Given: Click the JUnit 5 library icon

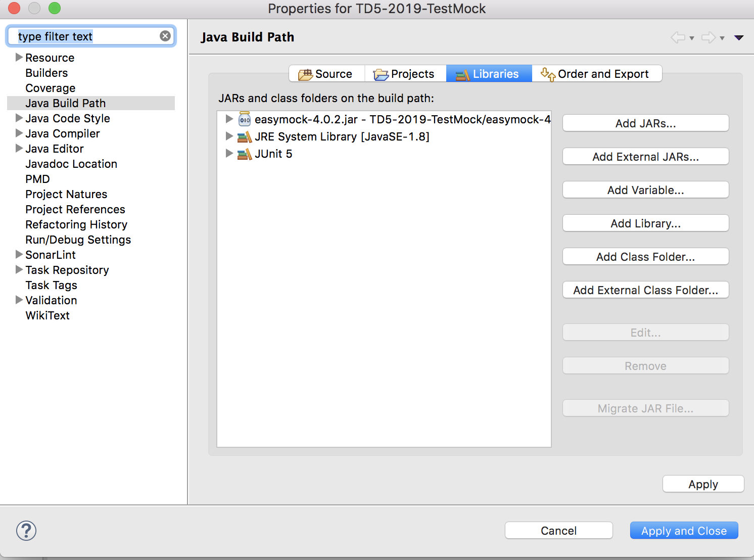Looking at the screenshot, I should coord(245,154).
